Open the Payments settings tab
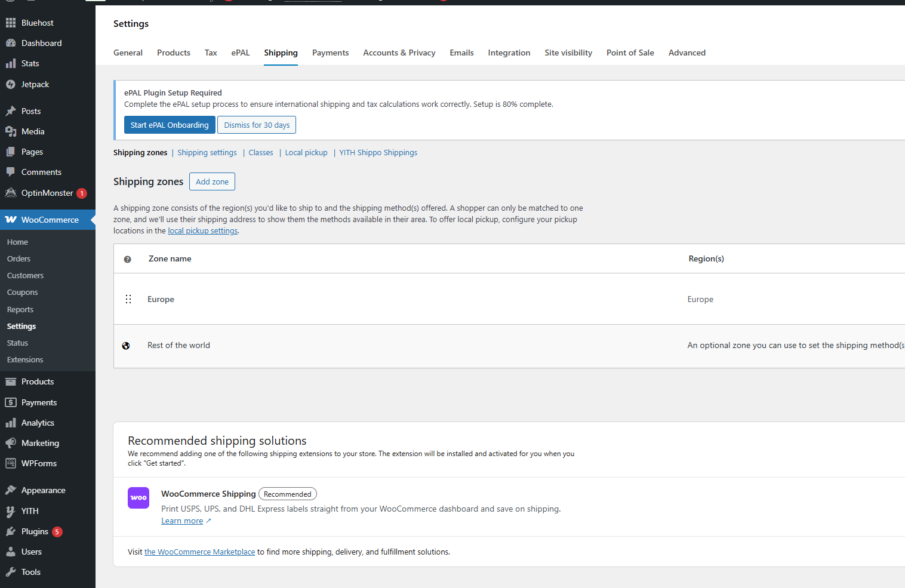Screen dimensions: 905x588 click(330, 53)
